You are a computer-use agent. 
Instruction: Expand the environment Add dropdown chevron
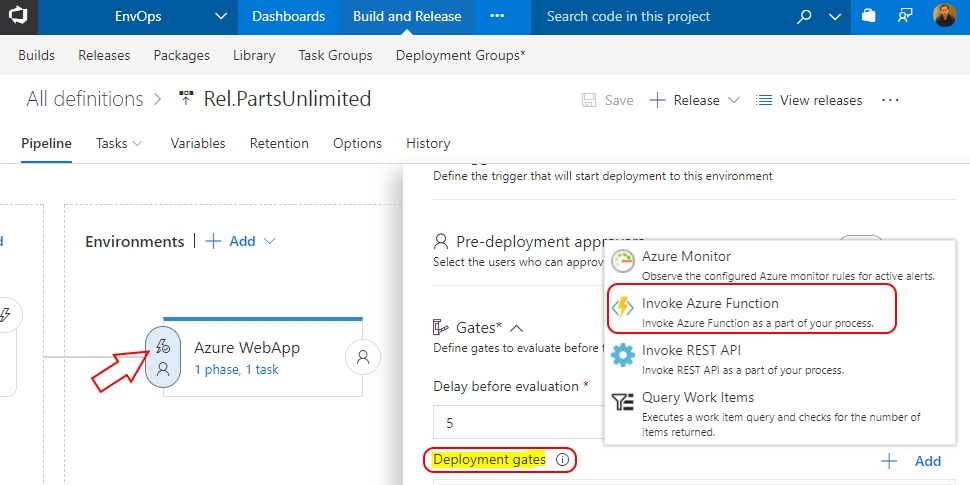[x=270, y=241]
